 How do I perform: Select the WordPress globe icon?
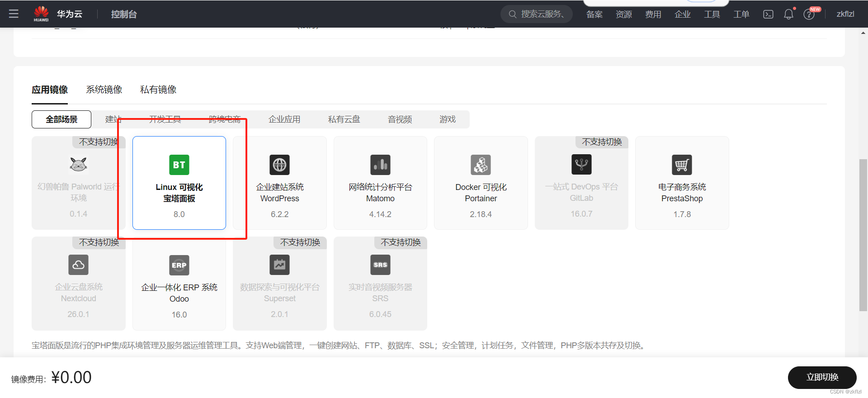coord(279,165)
